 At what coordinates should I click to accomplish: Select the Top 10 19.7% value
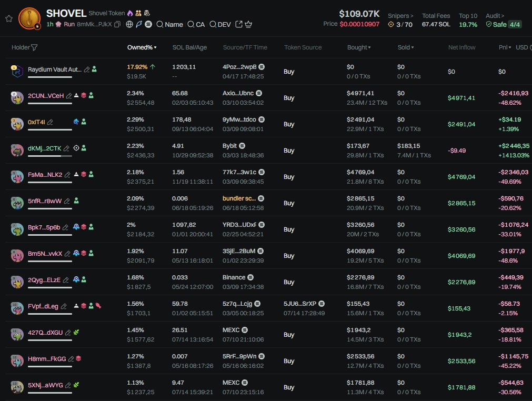[x=468, y=24]
